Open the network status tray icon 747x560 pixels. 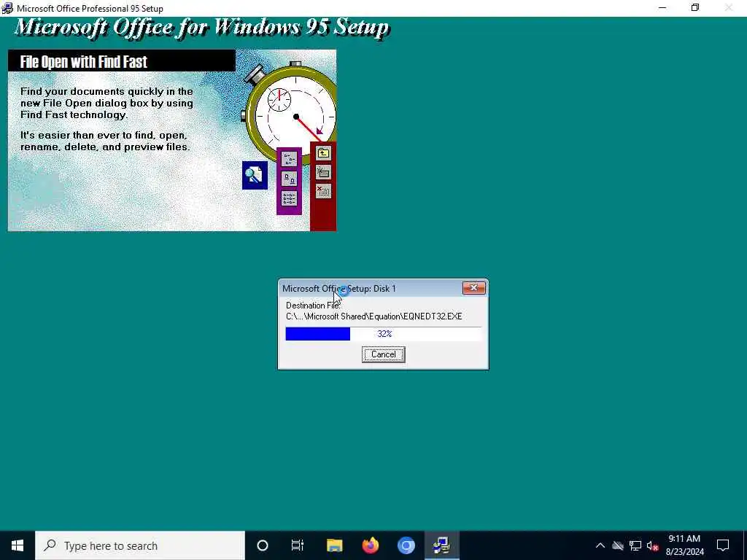coord(635,545)
